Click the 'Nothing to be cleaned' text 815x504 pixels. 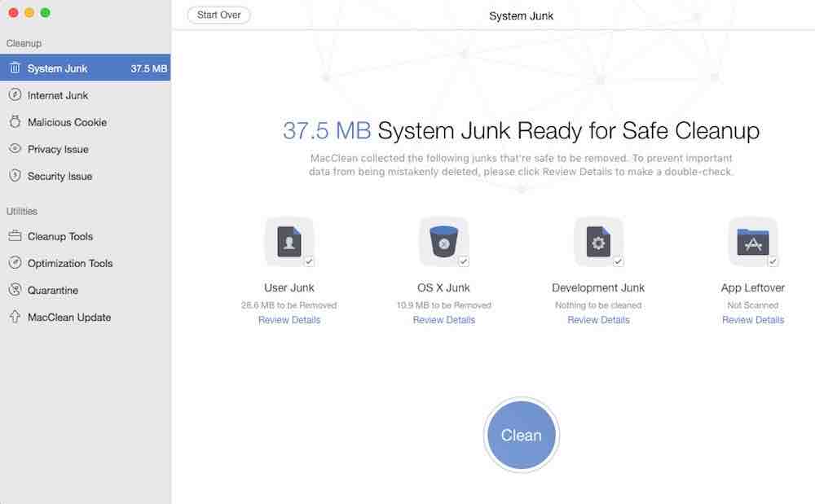click(598, 305)
